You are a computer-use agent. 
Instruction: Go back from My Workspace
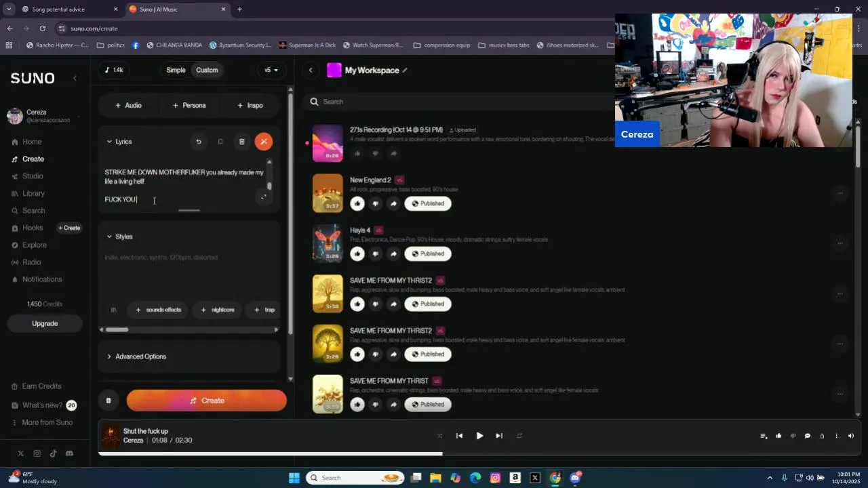[311, 70]
